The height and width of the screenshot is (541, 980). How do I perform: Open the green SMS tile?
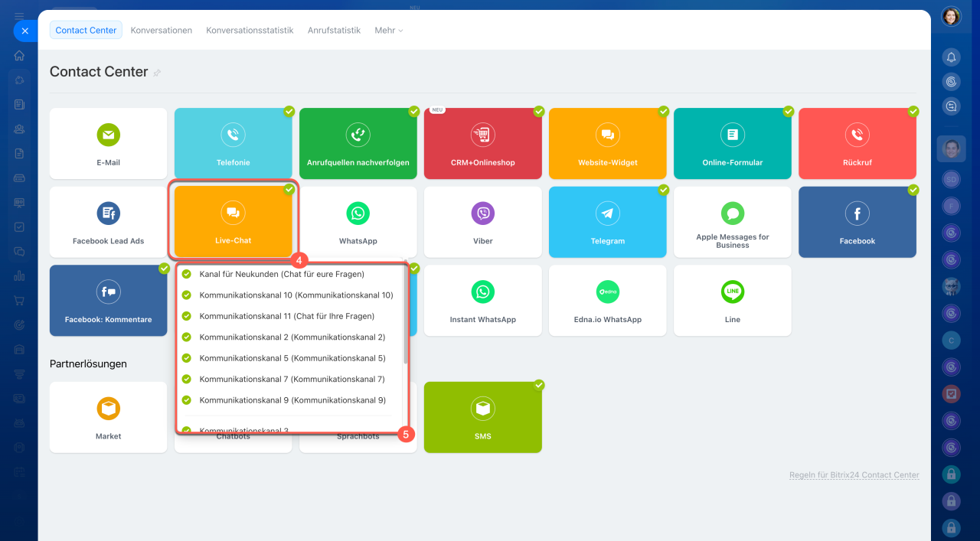coord(483,417)
